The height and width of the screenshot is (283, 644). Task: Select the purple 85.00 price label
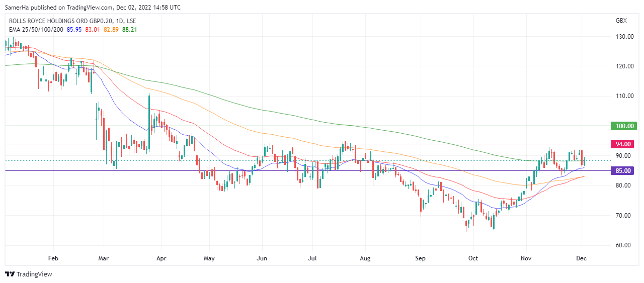tap(623, 171)
